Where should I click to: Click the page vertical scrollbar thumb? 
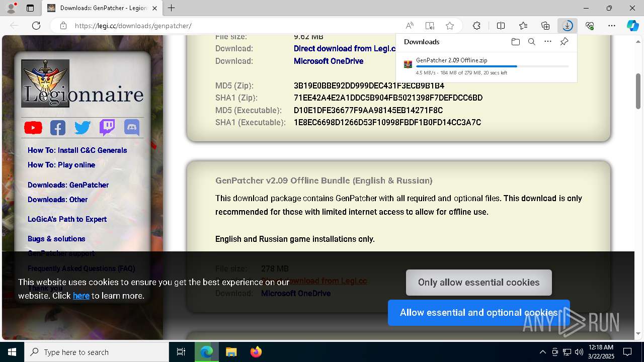638,91
